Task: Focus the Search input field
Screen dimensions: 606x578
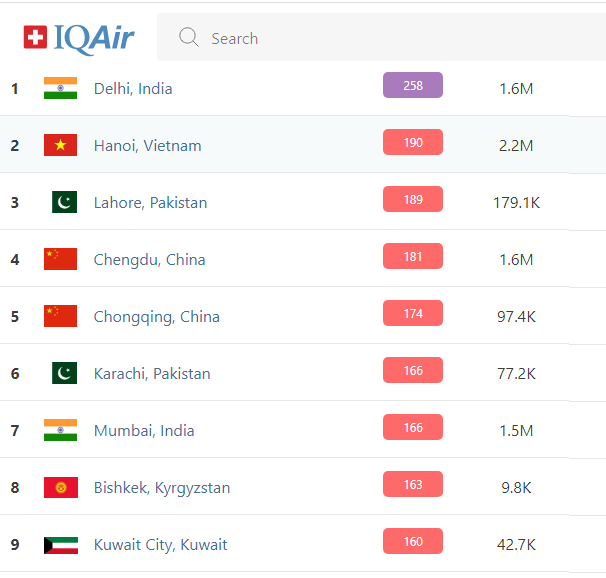Action: point(400,38)
